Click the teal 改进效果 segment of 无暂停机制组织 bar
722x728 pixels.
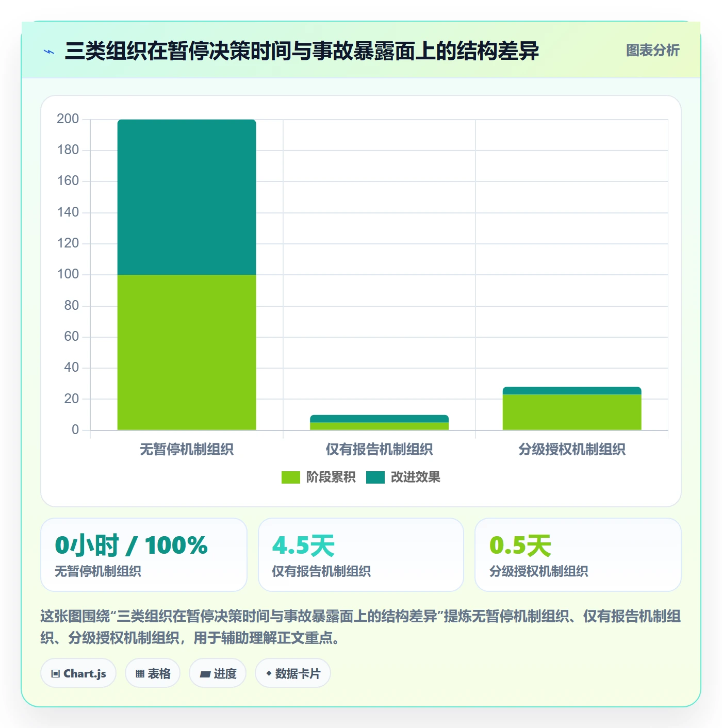tap(187, 197)
